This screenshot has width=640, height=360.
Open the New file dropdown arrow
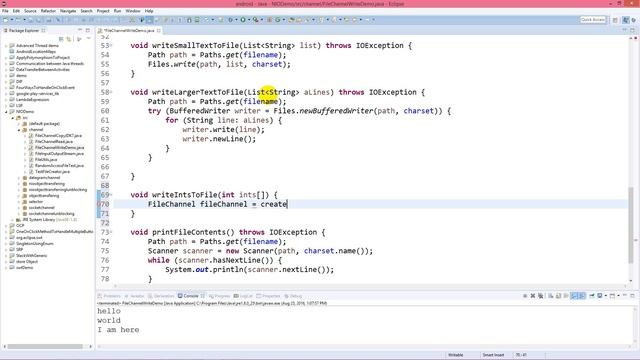[11, 20]
